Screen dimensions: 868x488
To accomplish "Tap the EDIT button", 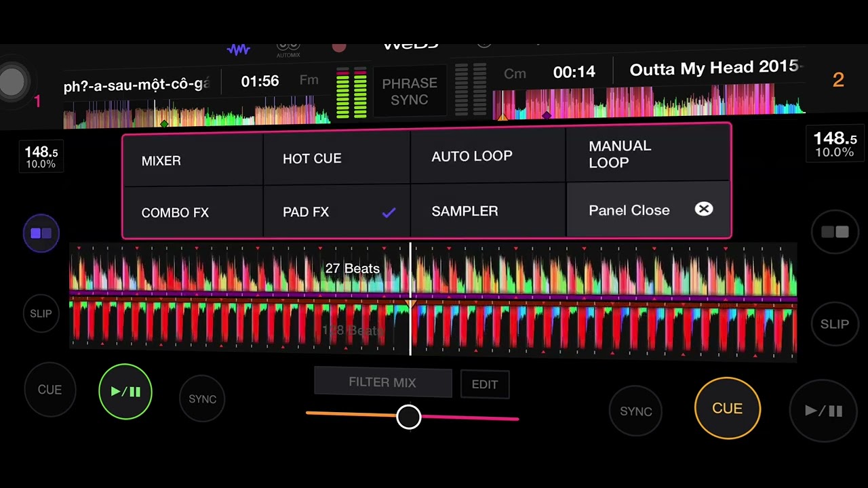I will tap(485, 384).
